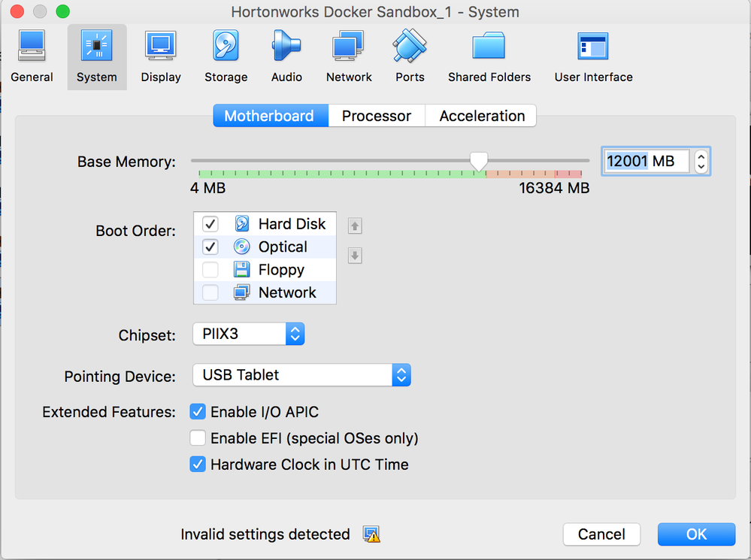Open the General settings pane
Viewport: 751px width, 560px height.
point(32,56)
